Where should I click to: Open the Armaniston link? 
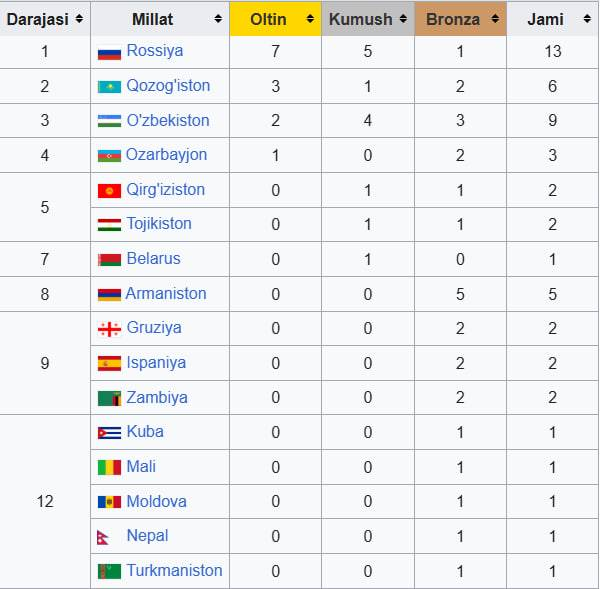click(166, 293)
